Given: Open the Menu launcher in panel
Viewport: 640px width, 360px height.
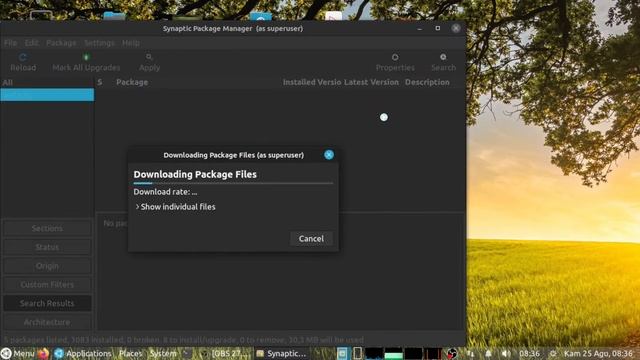Looking at the screenshot, I should [18, 353].
